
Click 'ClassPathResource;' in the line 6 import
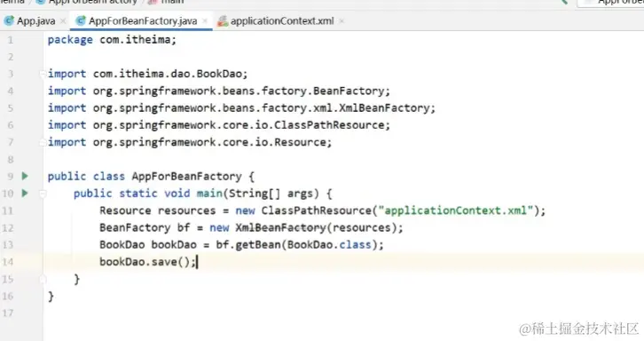coord(333,125)
